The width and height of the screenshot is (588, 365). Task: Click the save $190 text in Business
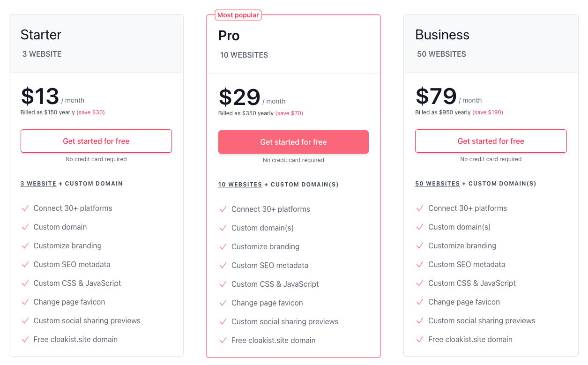pyautogui.click(x=488, y=112)
